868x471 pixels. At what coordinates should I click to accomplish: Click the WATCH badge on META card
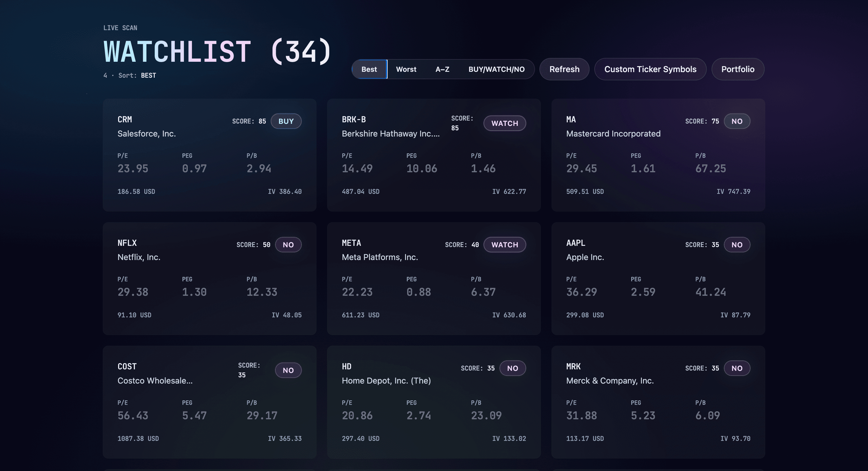(x=505, y=244)
